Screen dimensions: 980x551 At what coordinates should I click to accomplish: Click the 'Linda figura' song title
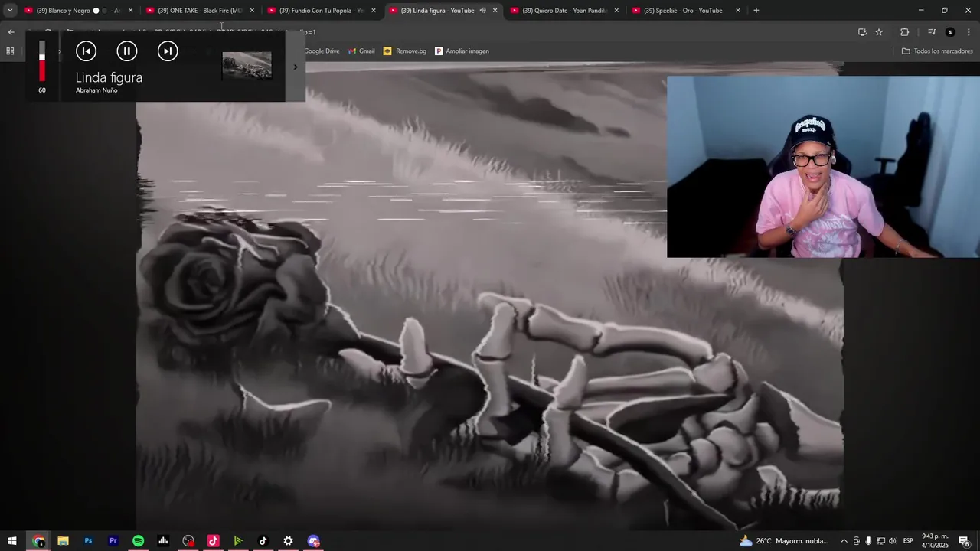[x=109, y=77]
